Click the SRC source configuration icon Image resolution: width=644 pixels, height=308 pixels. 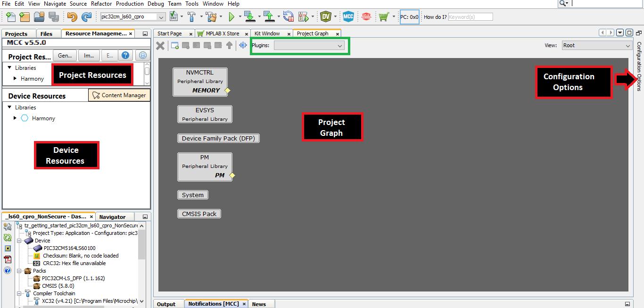pos(173,17)
